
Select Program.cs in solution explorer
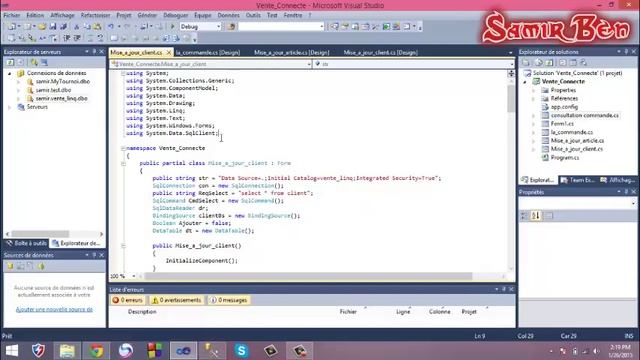click(x=564, y=158)
